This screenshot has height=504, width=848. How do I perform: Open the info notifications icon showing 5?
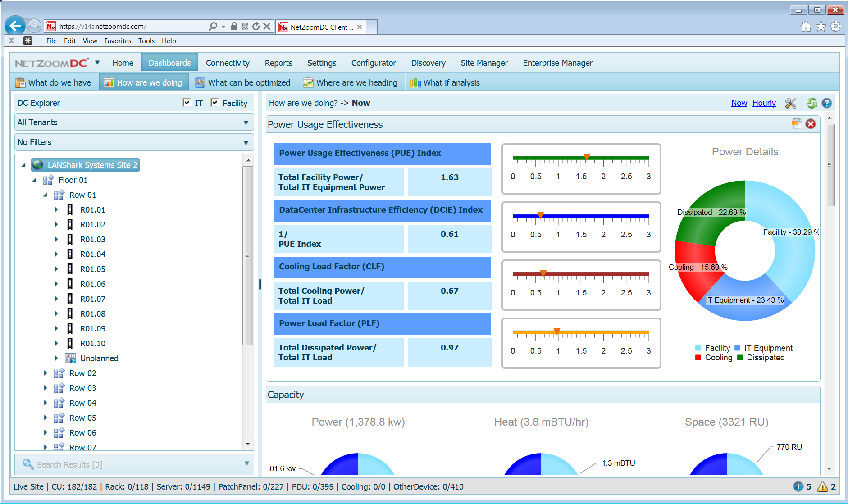[x=798, y=486]
